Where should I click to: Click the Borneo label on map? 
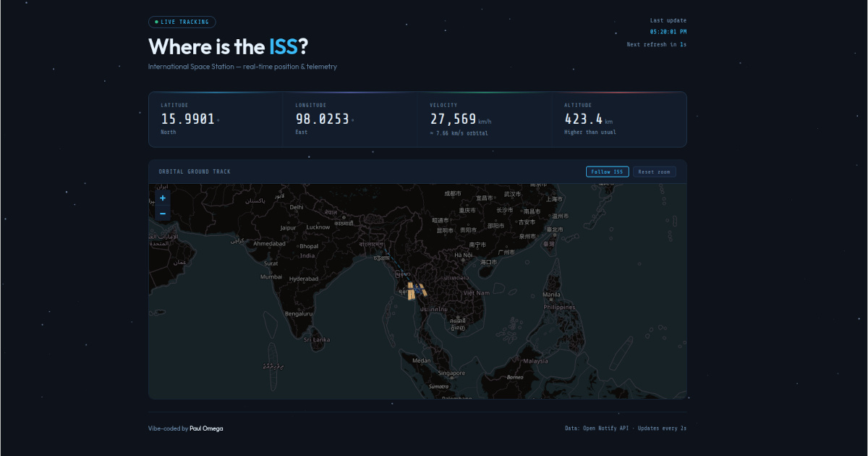[515, 377]
